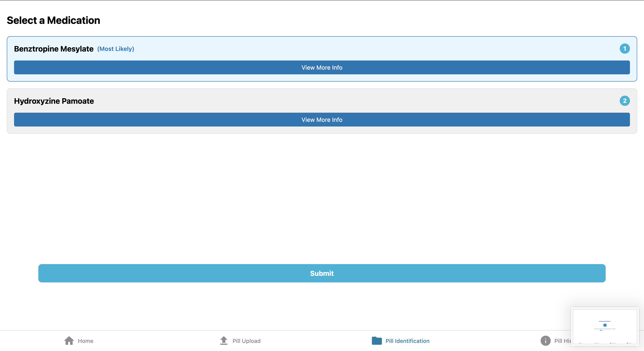
Task: Click the Select a Medication heading
Action: click(53, 20)
